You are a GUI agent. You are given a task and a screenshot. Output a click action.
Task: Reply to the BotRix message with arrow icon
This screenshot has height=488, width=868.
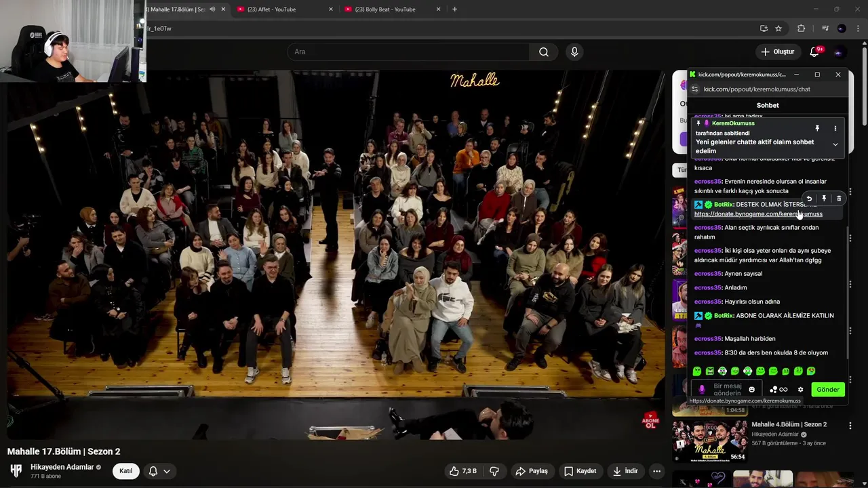[809, 199]
